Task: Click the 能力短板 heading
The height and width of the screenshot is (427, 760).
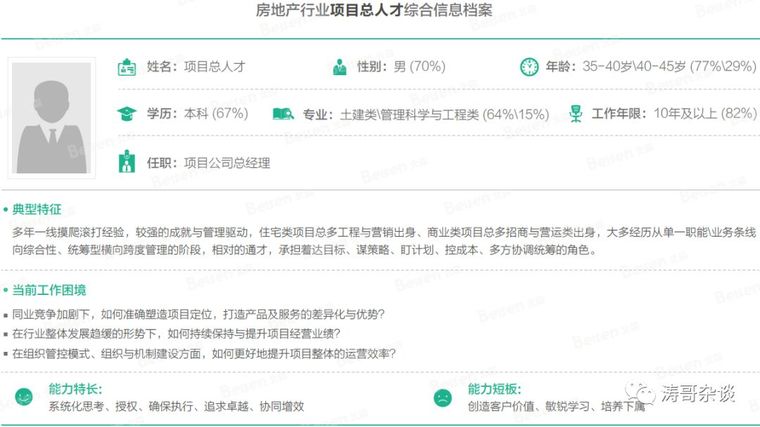Action: coord(494,388)
